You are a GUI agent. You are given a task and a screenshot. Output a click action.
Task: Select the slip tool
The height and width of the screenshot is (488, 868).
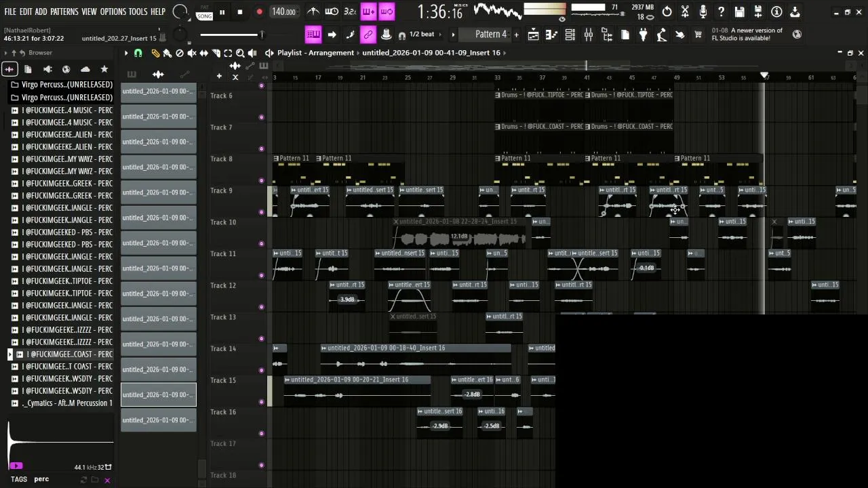point(203,53)
